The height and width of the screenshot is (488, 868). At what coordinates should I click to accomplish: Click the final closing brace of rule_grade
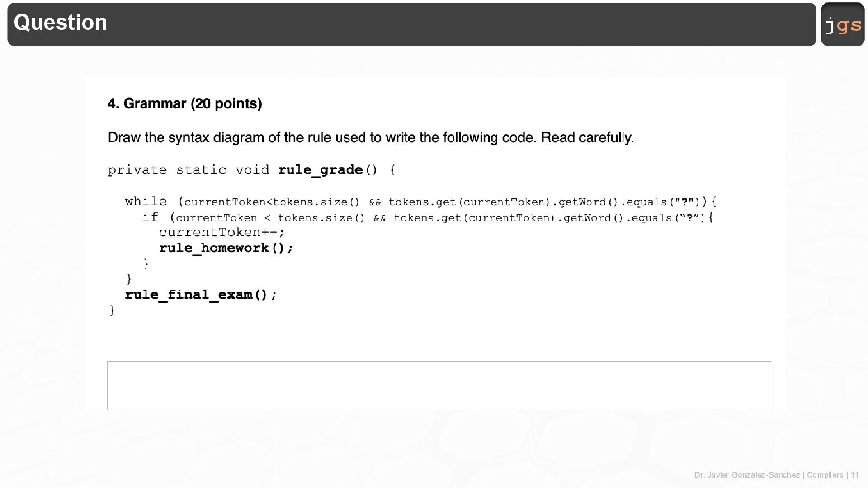[x=112, y=310]
